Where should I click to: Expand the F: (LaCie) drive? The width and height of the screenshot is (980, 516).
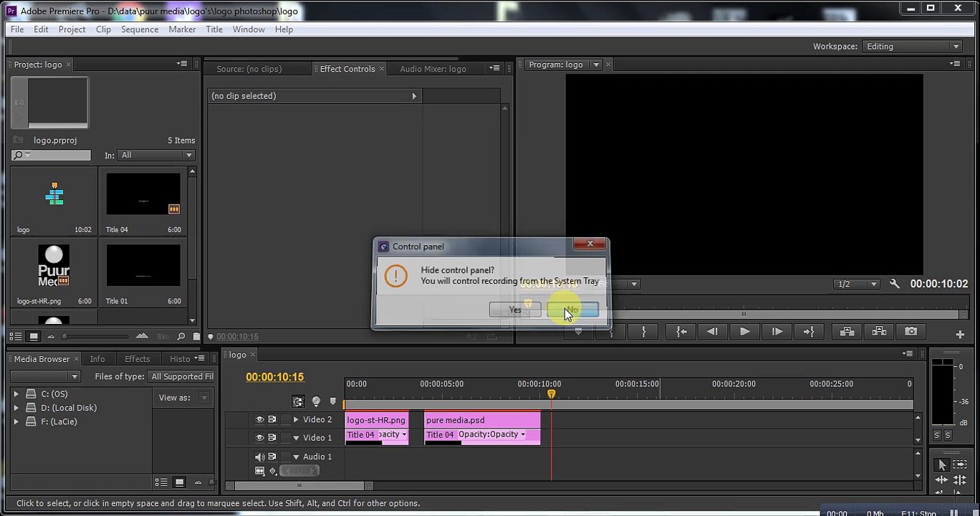click(x=16, y=421)
